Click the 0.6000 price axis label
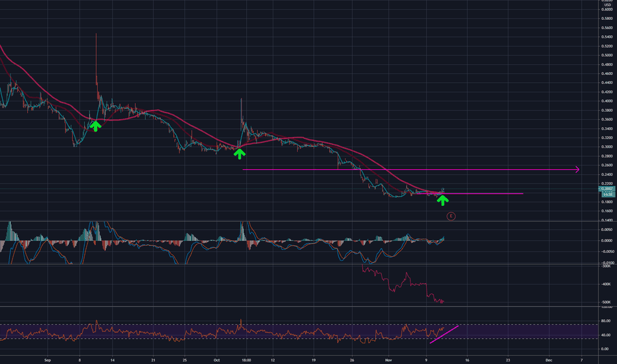617x364 pixels. (x=607, y=9)
